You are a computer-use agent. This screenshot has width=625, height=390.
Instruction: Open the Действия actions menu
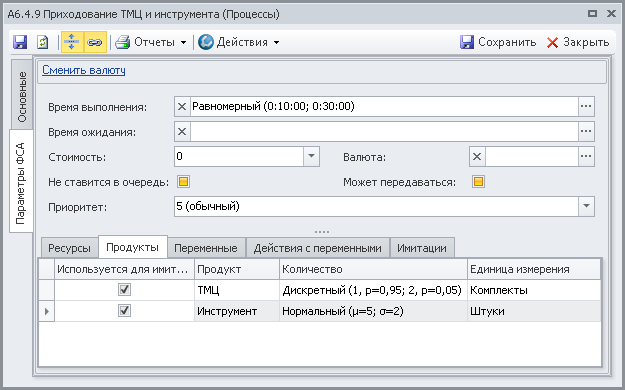239,42
